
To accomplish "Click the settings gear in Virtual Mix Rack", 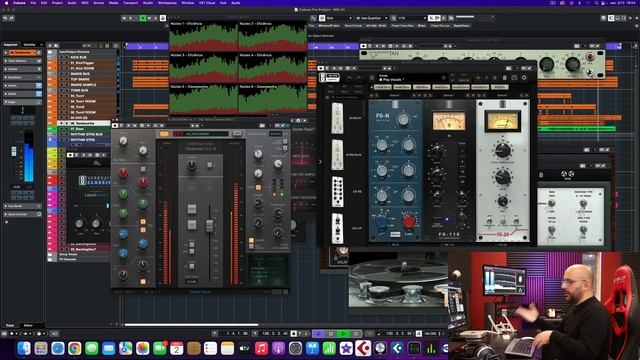I will tap(524, 78).
